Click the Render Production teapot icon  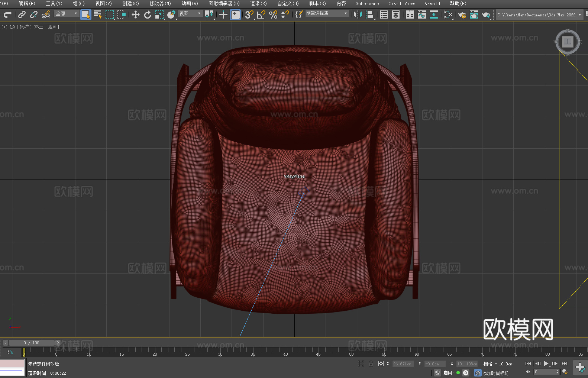[486, 14]
